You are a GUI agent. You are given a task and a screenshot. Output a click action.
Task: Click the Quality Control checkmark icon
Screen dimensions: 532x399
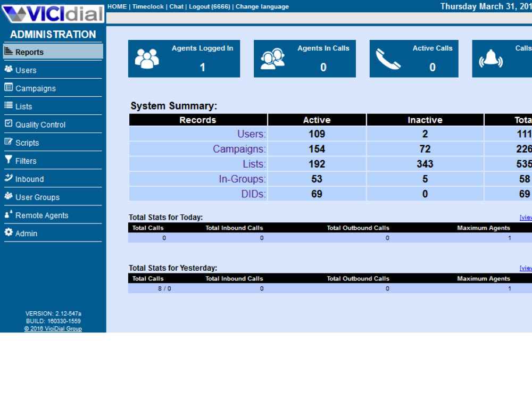click(9, 123)
